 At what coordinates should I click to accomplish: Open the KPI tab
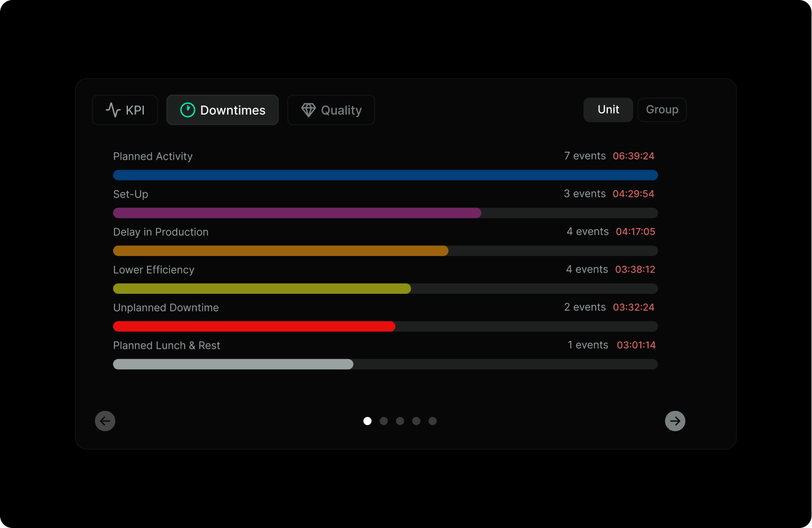pos(125,110)
